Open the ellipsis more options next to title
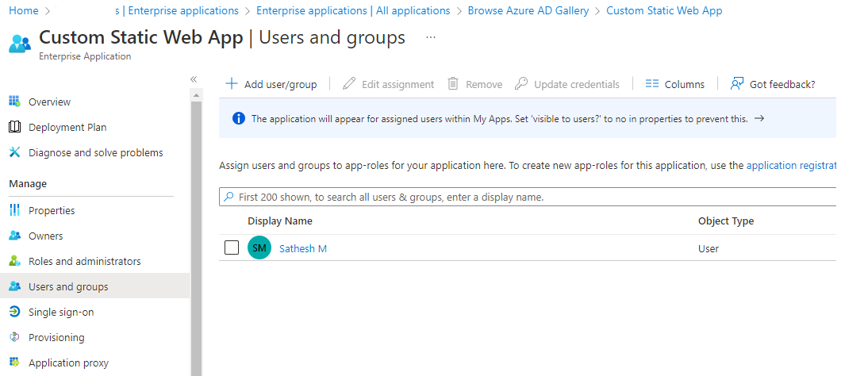The width and height of the screenshot is (868, 376). point(431,37)
